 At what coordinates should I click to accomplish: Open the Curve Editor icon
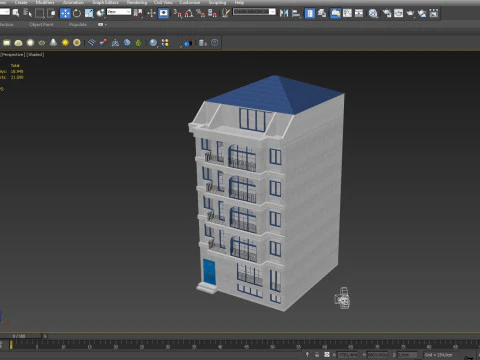pos(347,13)
